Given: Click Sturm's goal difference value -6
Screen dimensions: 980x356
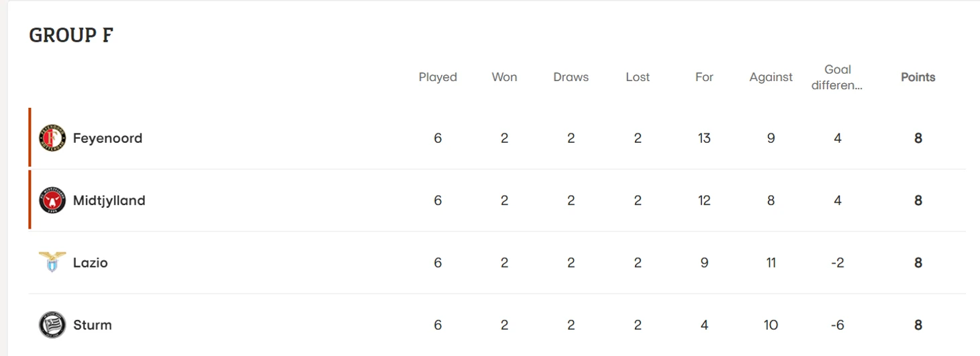Looking at the screenshot, I should (837, 325).
